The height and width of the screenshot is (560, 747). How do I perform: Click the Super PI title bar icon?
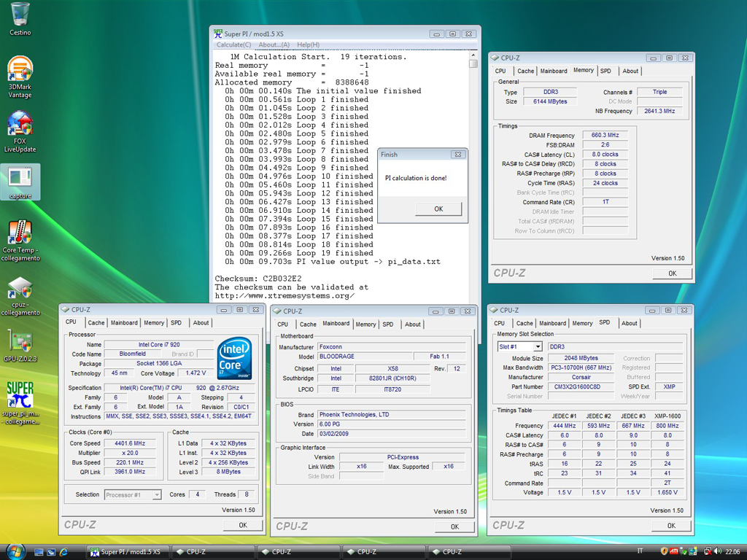click(x=217, y=34)
